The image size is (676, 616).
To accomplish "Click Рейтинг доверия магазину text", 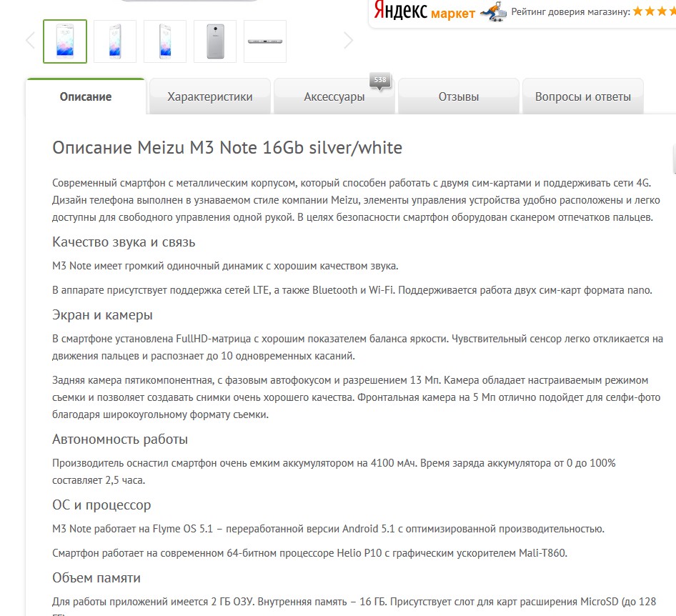I will coord(571,12).
